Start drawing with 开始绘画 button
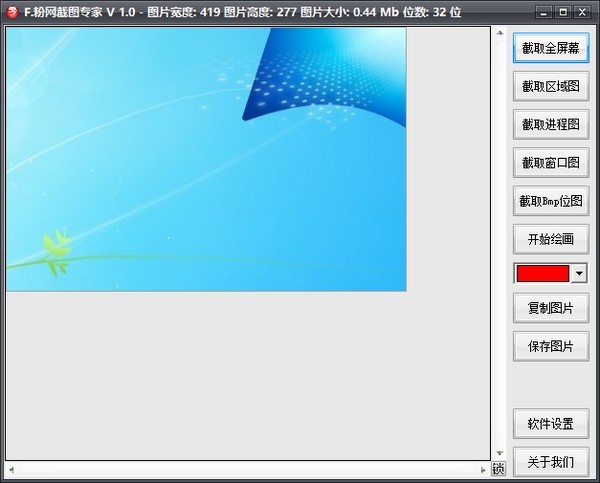The image size is (600, 483). pos(550,239)
